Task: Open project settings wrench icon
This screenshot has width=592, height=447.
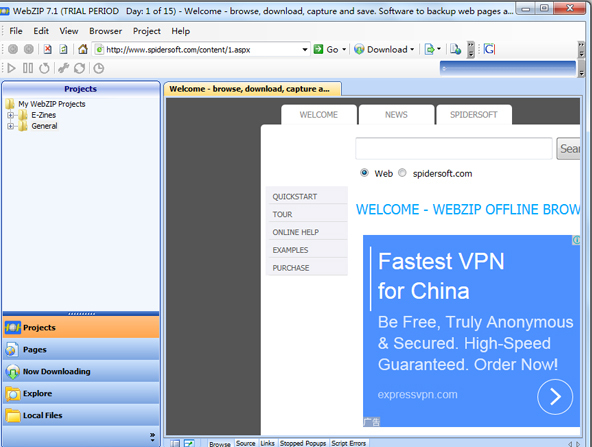Action: click(x=63, y=68)
